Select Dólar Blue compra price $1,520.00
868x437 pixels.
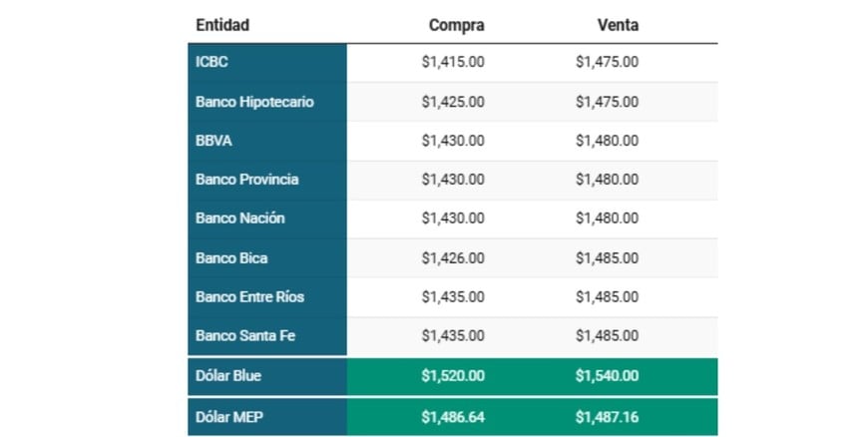[x=453, y=376]
